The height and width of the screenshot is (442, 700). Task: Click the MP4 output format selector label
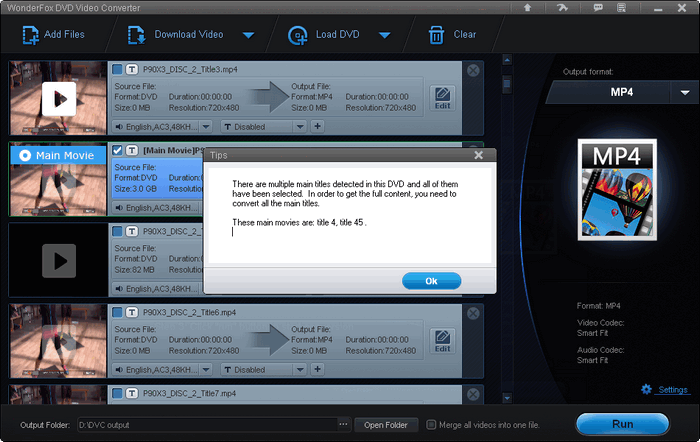coord(621,92)
